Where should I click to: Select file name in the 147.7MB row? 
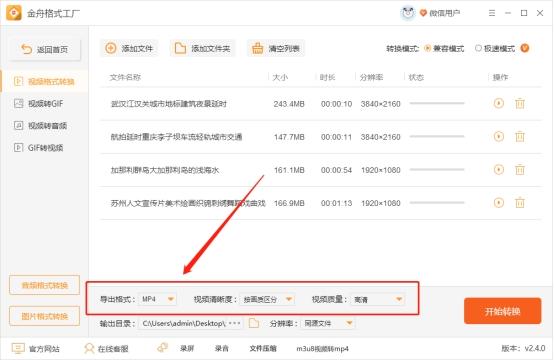pos(176,137)
